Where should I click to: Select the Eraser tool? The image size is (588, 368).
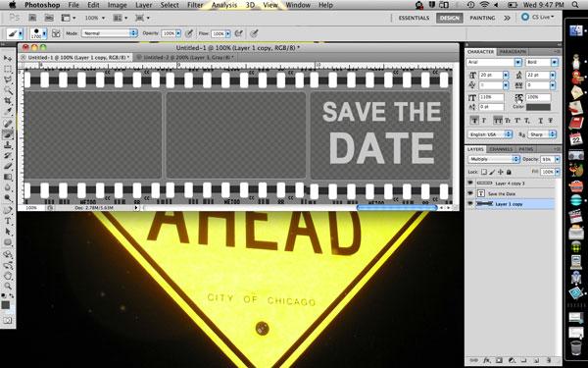[x=8, y=167]
